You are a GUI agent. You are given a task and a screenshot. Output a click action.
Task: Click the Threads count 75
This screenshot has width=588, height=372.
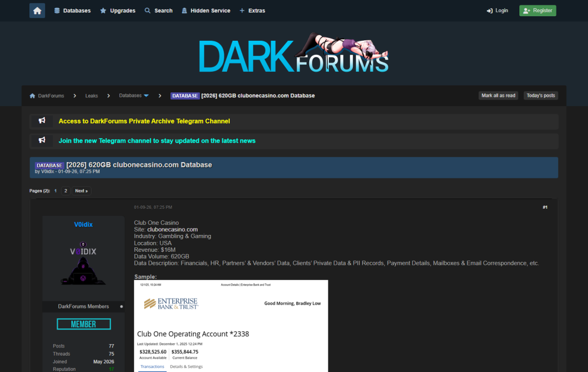point(112,354)
